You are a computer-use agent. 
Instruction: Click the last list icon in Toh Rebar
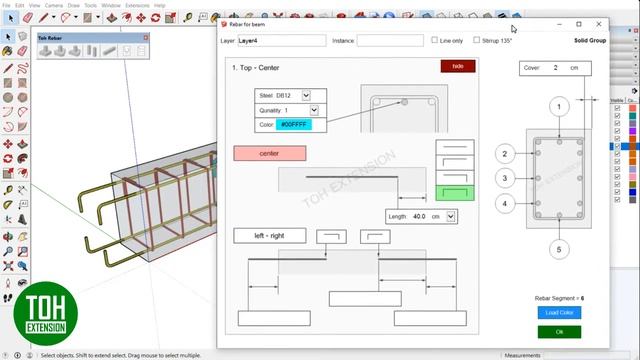coord(141,51)
